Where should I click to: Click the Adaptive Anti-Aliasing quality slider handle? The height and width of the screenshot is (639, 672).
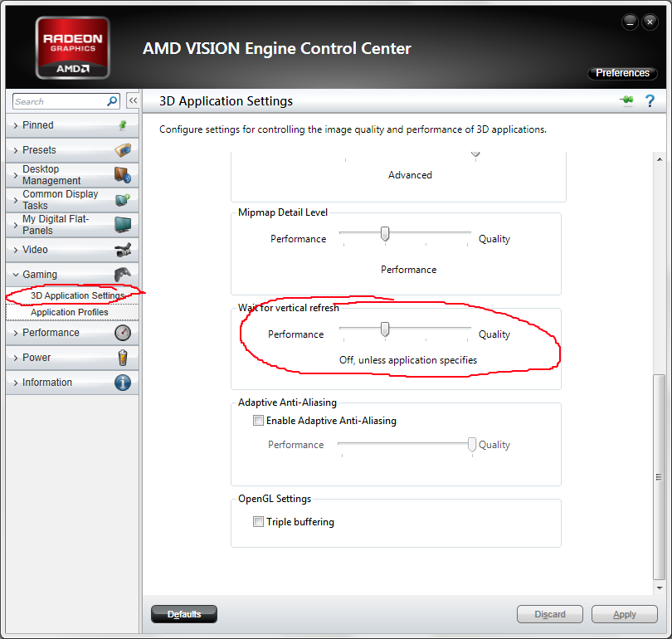click(x=472, y=445)
